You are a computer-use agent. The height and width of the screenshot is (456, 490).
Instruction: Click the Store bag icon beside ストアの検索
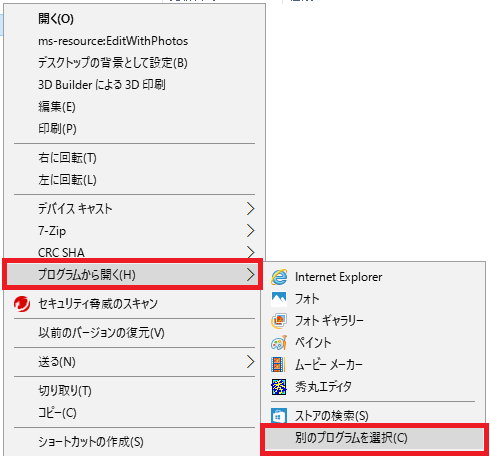coord(279,415)
